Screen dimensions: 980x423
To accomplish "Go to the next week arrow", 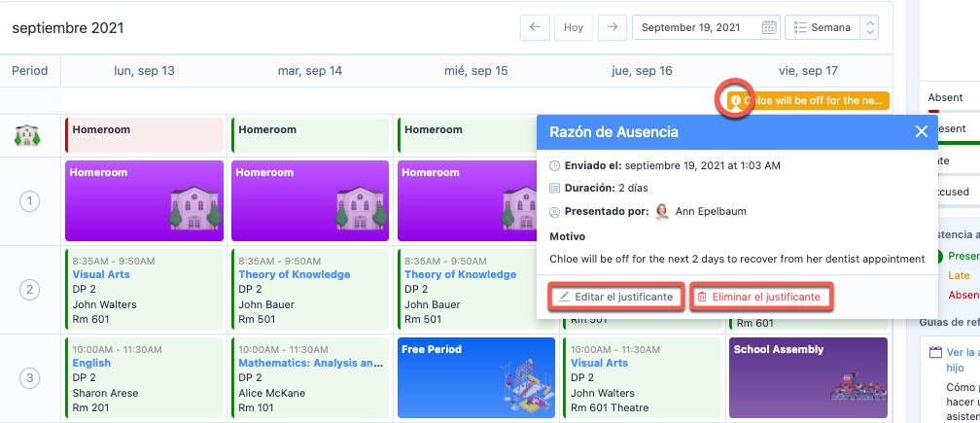I will [612, 28].
